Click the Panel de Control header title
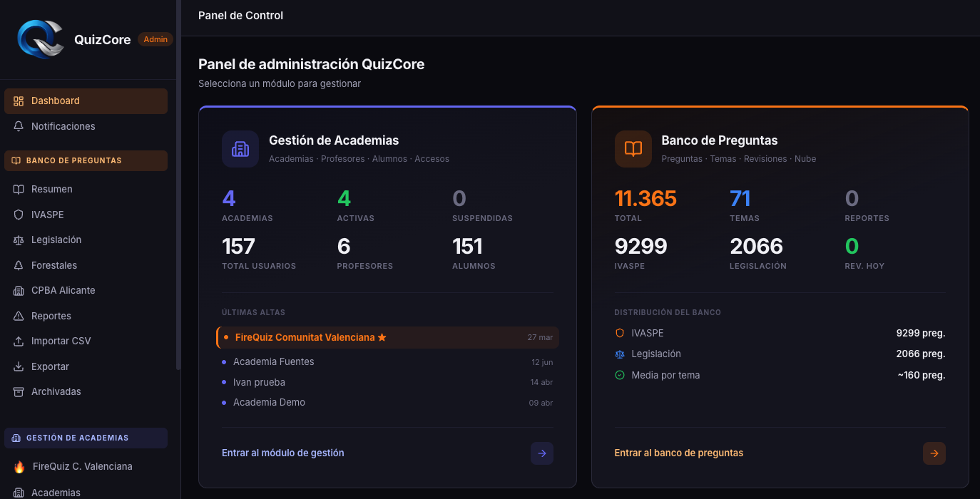 click(x=240, y=16)
